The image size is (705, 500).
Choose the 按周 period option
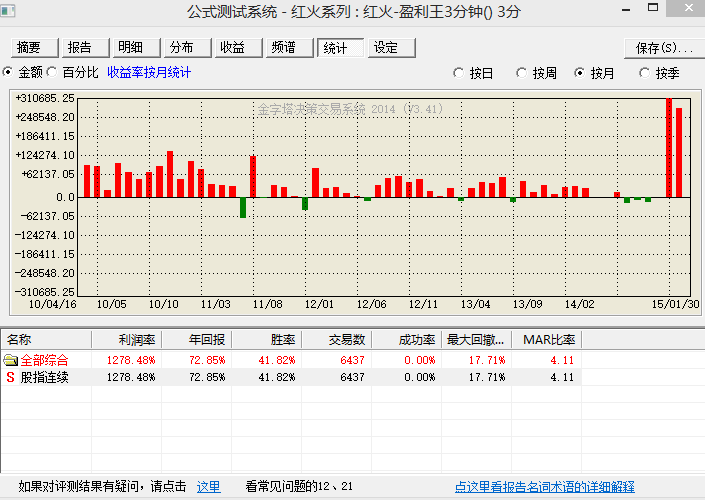point(522,73)
